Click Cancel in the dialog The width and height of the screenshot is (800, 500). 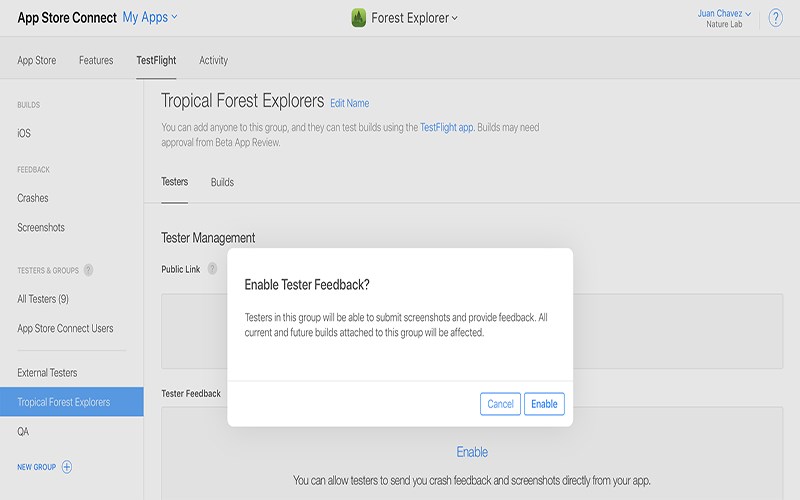click(x=500, y=404)
